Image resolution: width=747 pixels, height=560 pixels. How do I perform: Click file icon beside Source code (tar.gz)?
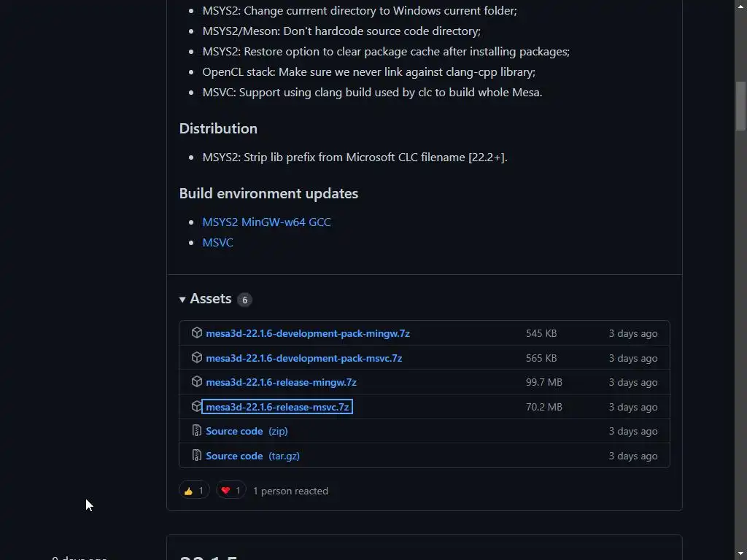197,456
